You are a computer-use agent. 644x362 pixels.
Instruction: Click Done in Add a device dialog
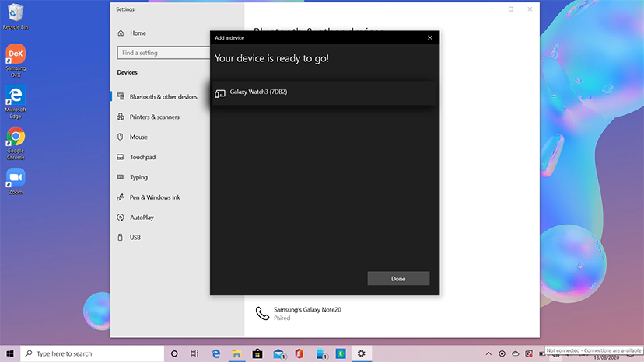(x=398, y=278)
